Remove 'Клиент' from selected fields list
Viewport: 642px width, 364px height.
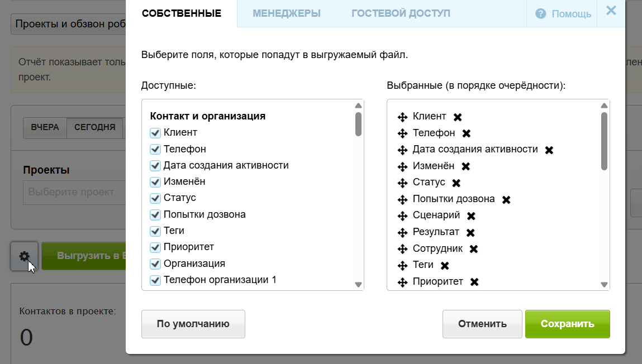458,117
